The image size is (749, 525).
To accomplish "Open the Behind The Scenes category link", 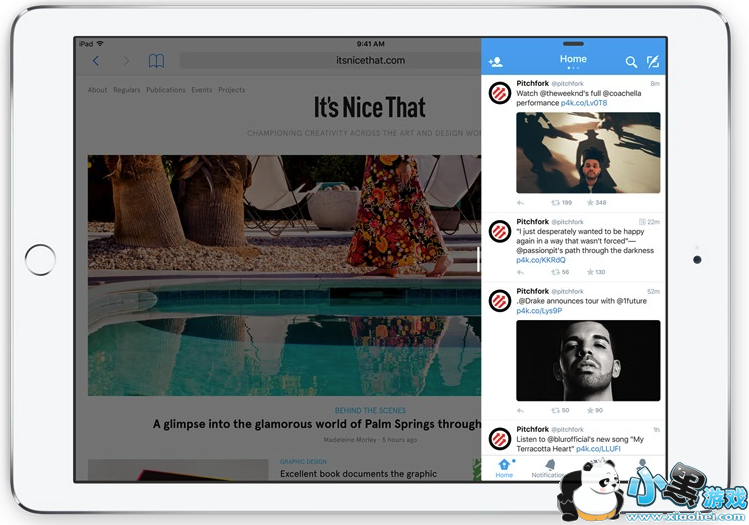I will pyautogui.click(x=370, y=410).
